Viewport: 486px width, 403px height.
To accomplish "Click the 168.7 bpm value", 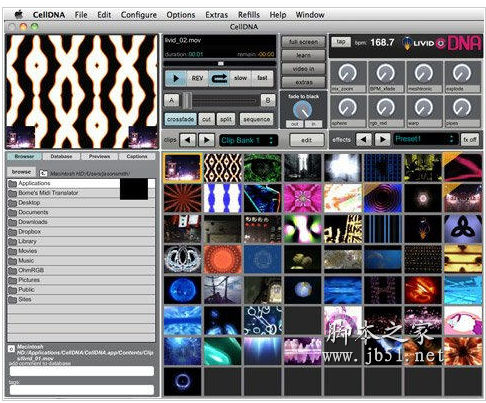I will (382, 42).
